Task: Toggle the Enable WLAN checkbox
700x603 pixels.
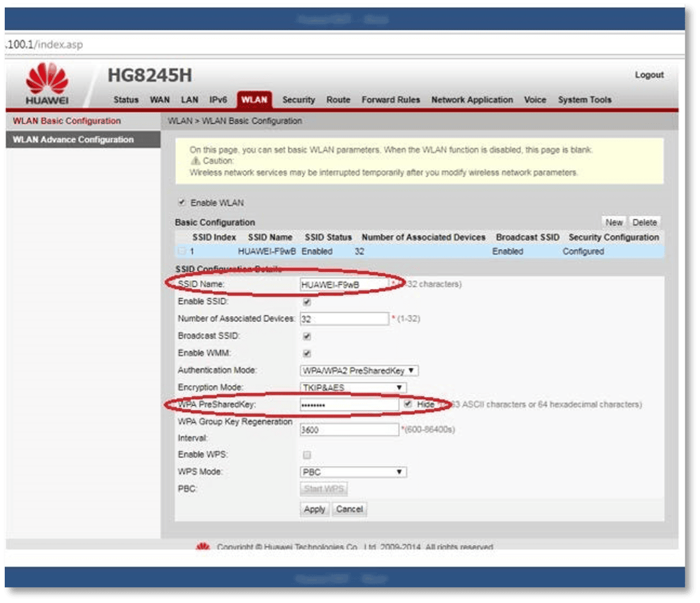Action: [x=182, y=203]
